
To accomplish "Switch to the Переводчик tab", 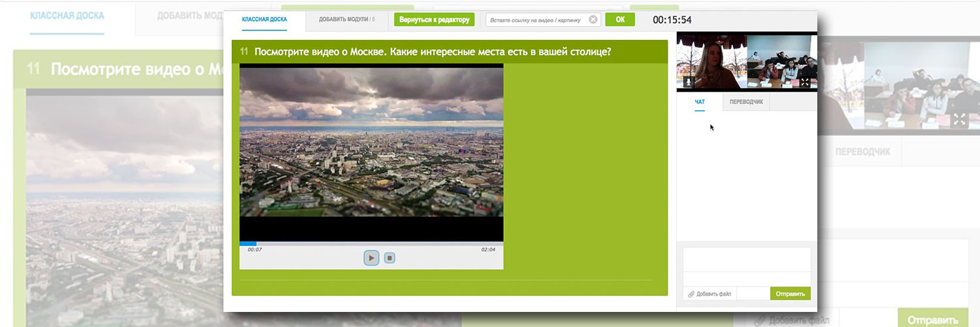I will coord(746,102).
